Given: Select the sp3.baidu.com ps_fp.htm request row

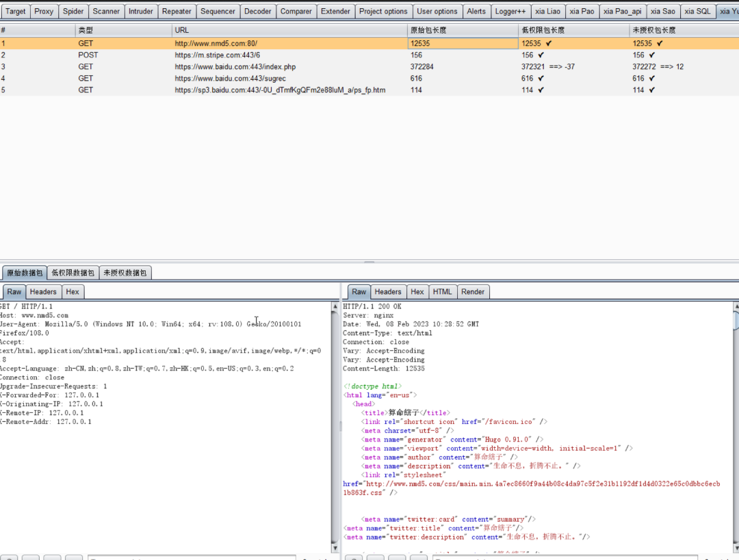Looking at the screenshot, I should tap(369, 90).
